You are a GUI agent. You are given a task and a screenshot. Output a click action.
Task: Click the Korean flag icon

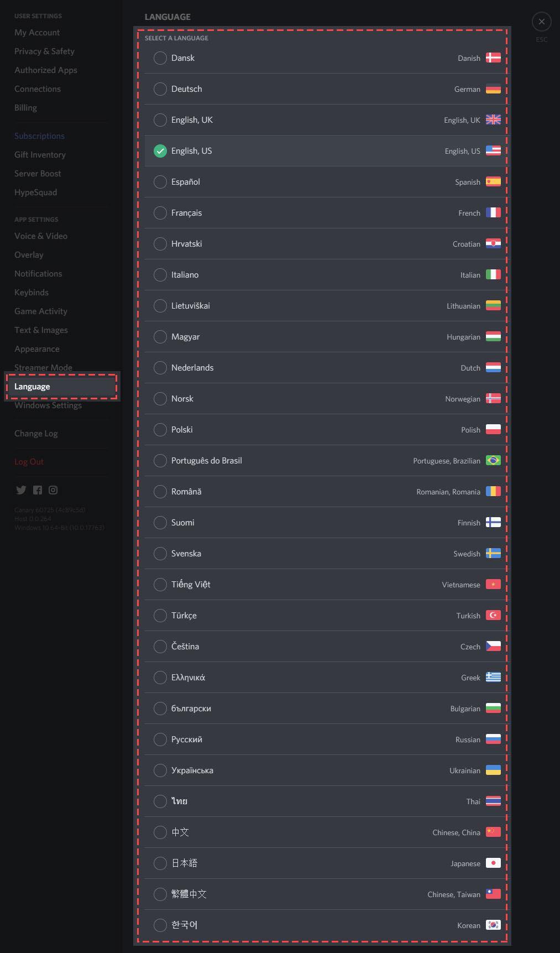[493, 925]
